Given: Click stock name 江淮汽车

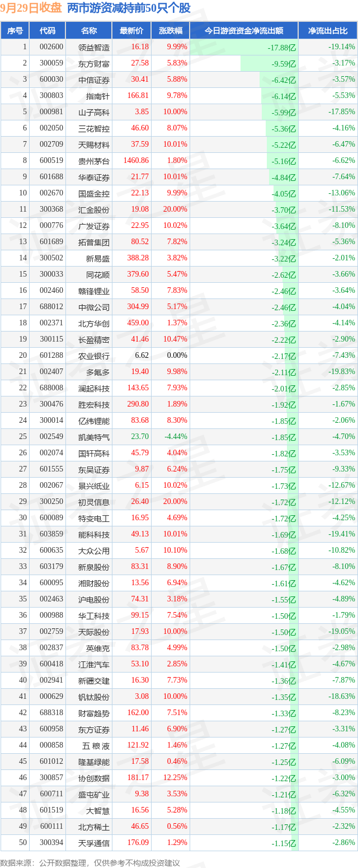Looking at the screenshot, I should [x=94, y=665].
